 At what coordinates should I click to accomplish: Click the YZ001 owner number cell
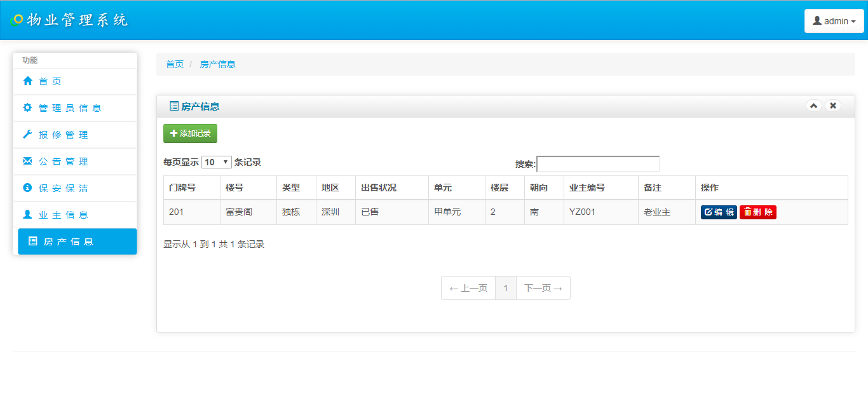pos(601,212)
